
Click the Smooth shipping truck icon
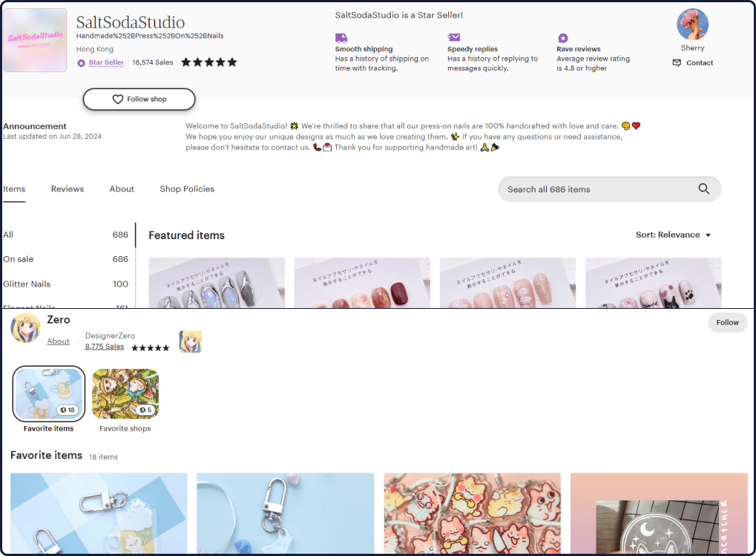click(x=341, y=38)
